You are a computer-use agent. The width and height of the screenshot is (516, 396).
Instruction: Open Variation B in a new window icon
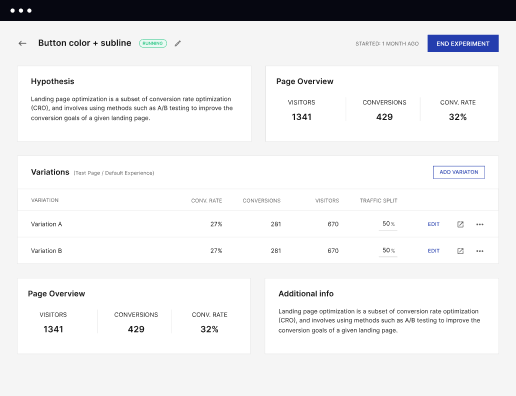pyautogui.click(x=460, y=251)
